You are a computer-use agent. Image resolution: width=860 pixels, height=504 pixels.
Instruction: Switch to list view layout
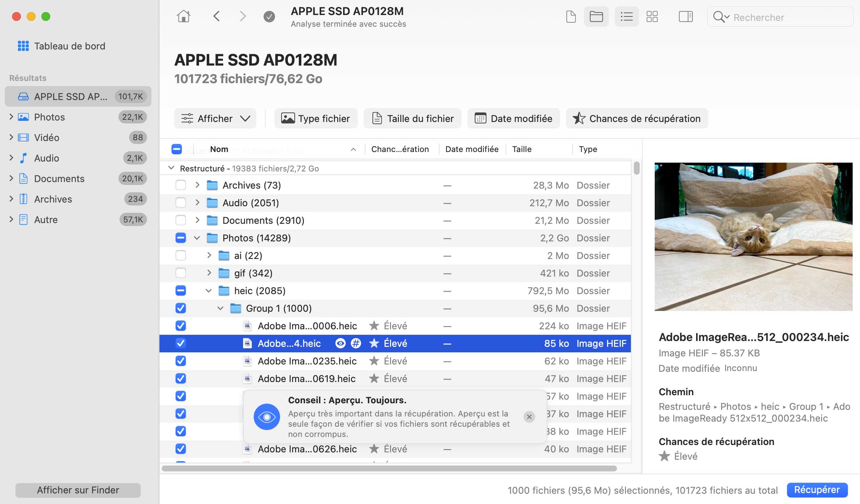[626, 16]
